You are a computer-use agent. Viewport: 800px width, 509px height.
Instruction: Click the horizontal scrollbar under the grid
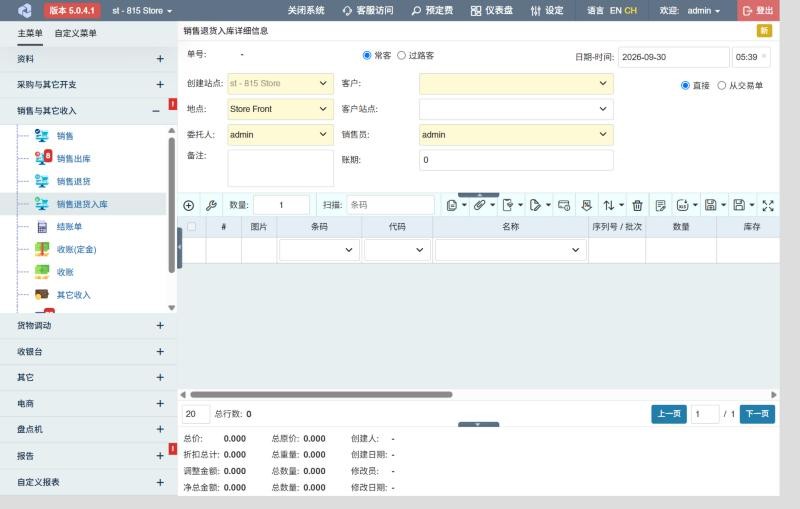pyautogui.click(x=321, y=395)
